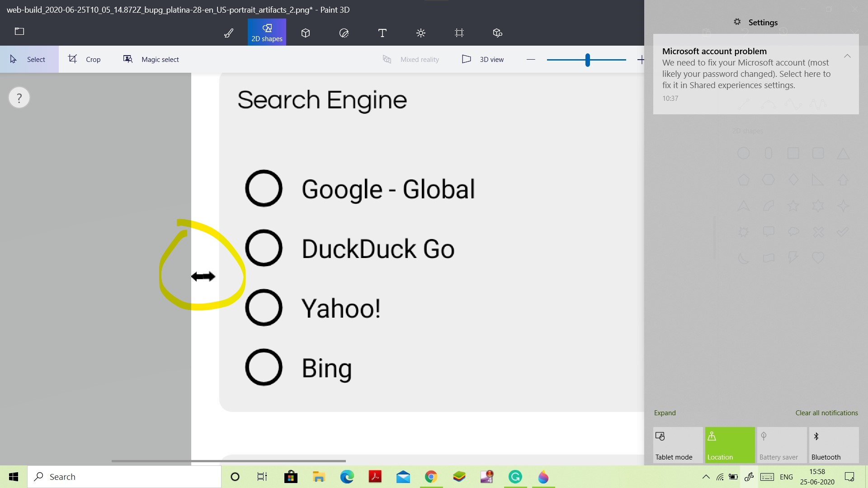Open Task View
868x488 pixels.
click(262, 477)
